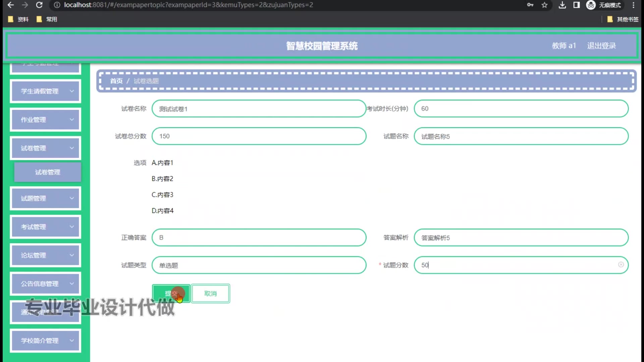Screen dimensions: 644x362
Task: Expand the 作业管理 sidebar menu
Action: coord(46,120)
